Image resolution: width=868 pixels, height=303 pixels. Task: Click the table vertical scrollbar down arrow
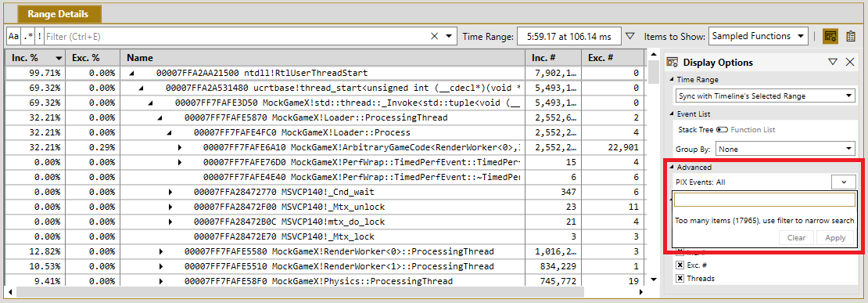(654, 280)
